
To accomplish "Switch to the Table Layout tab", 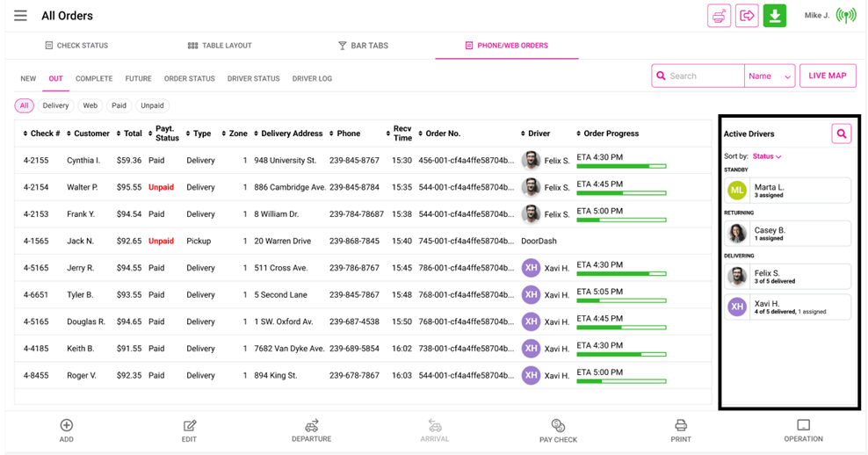I will (x=220, y=46).
